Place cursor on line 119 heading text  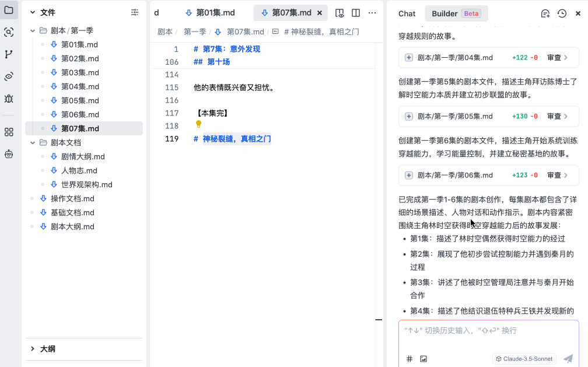(237, 139)
